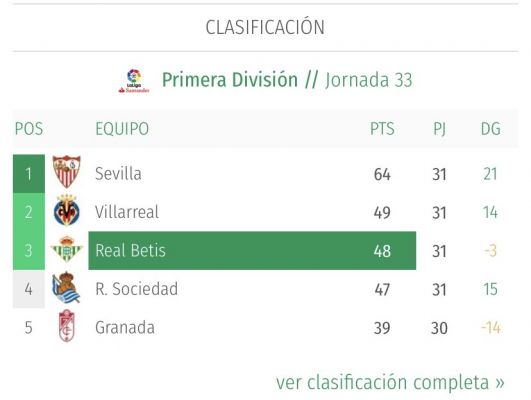Open the Sevilla team name
Image resolution: width=531 pixels, height=400 pixels.
click(x=118, y=173)
